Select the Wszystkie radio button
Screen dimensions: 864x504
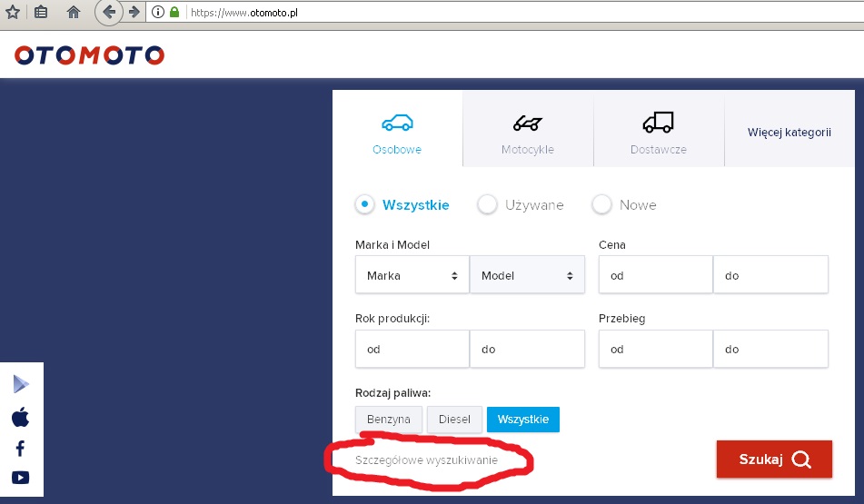pos(364,204)
